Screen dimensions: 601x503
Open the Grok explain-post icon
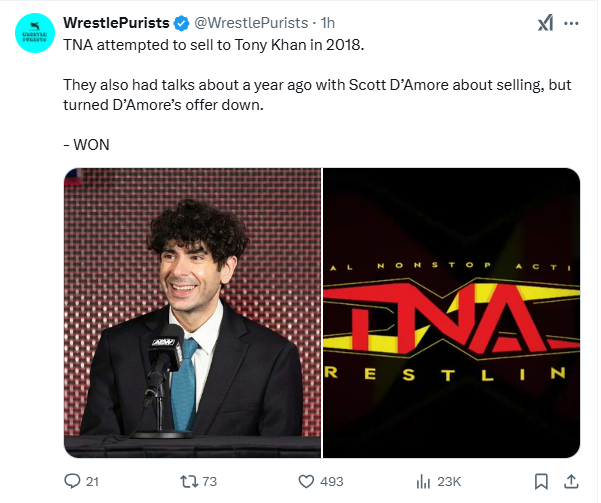tap(546, 24)
